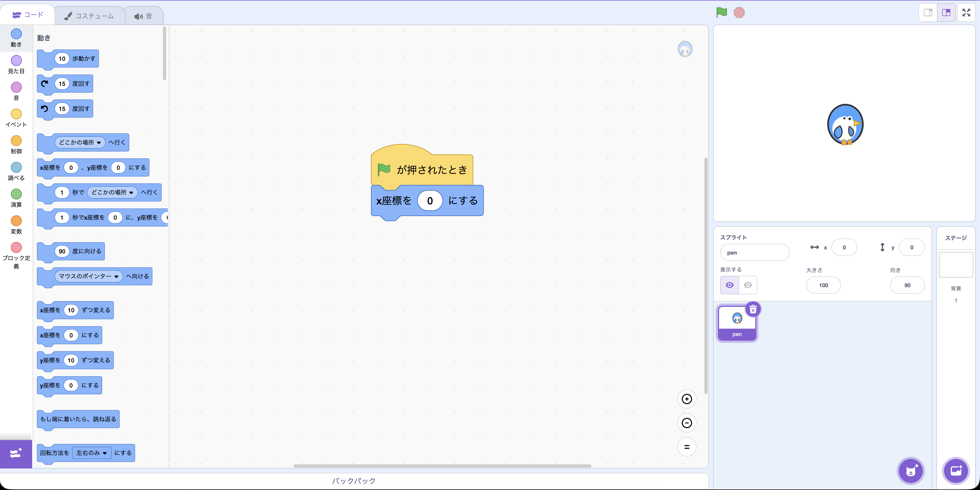Open the 見た目 (Looks) block category
The image size is (980, 490).
[x=16, y=64]
